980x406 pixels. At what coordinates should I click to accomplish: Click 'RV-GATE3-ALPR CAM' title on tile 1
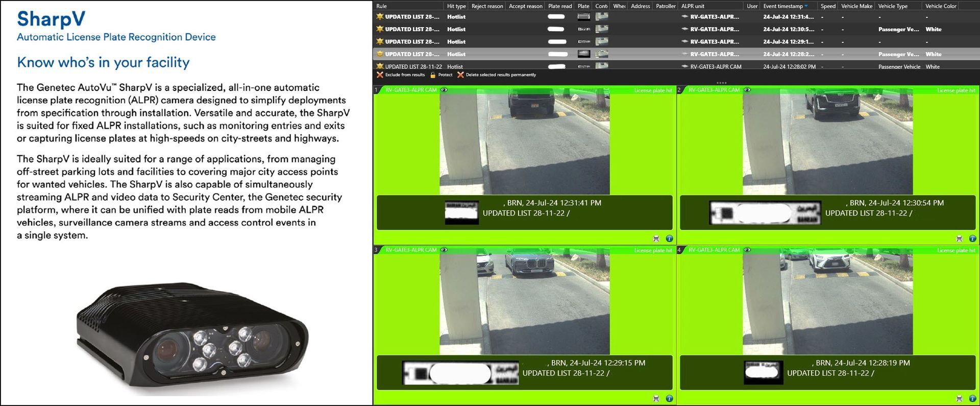coord(411,90)
